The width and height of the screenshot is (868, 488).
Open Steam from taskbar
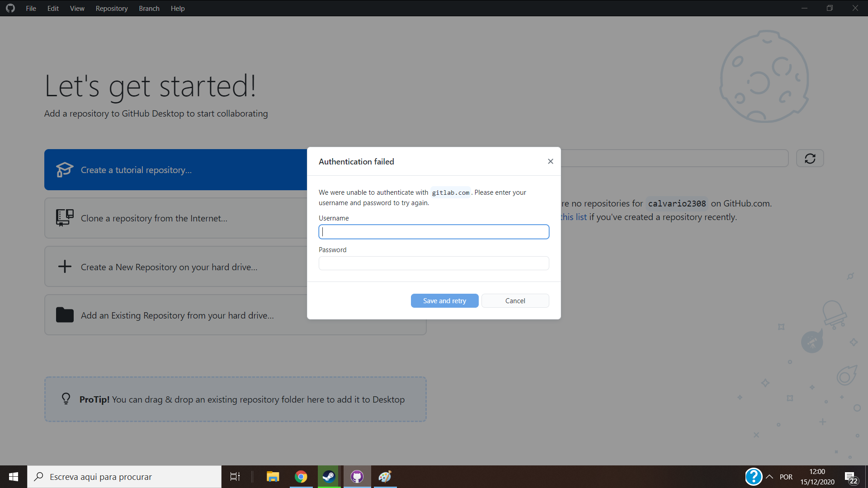[329, 477]
